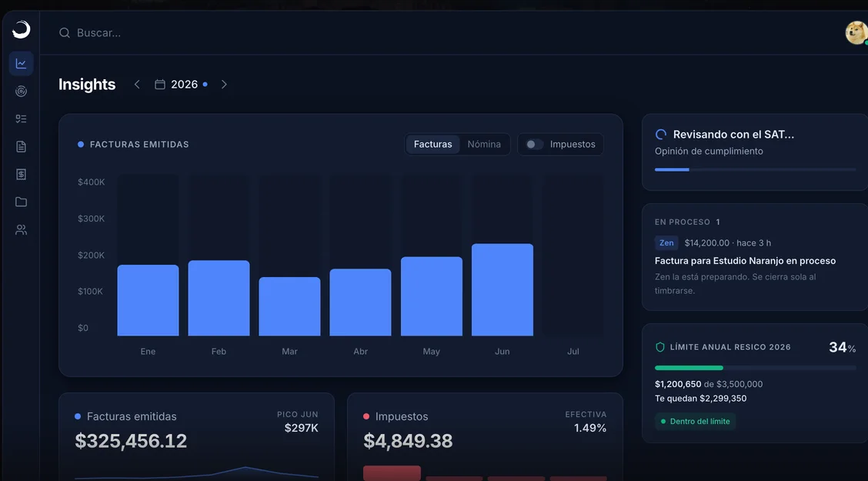This screenshot has width=868, height=481.
Task: Click the $400K axis label
Action: [x=92, y=182]
